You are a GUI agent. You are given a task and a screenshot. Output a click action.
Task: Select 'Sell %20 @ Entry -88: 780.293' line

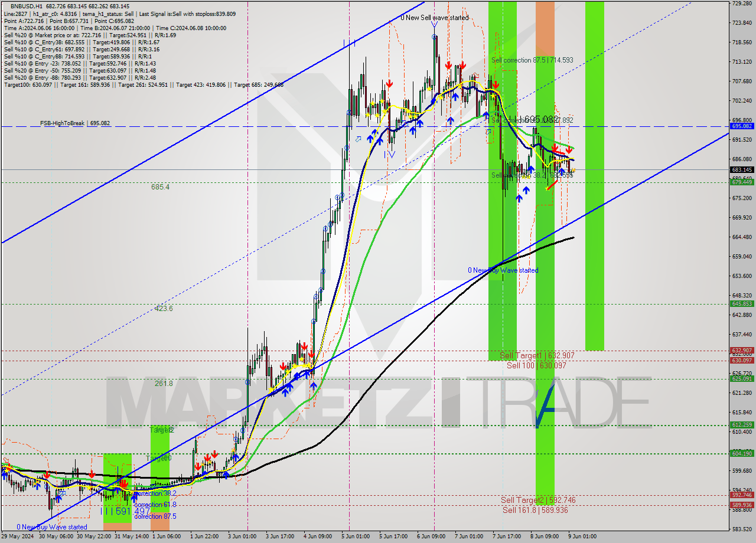pyautogui.click(x=80, y=77)
